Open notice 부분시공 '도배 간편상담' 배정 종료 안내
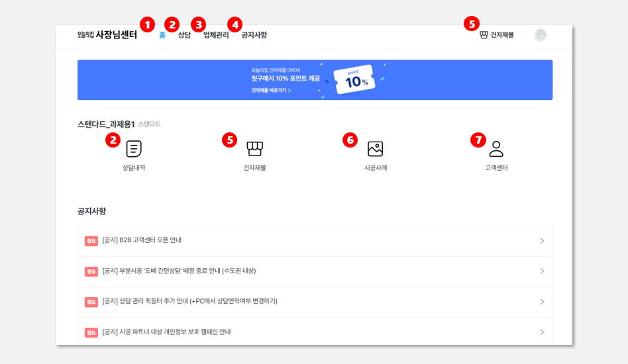 [x=315, y=271]
